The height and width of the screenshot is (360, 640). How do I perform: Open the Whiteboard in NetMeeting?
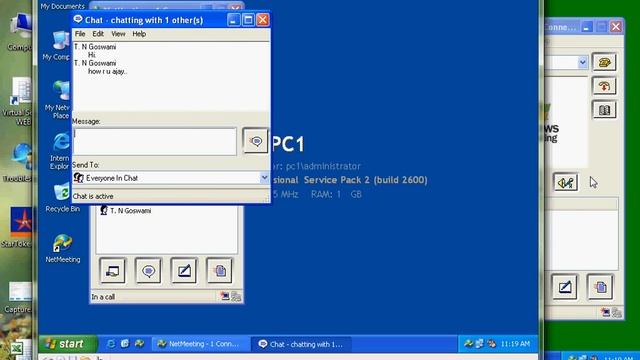click(184, 271)
